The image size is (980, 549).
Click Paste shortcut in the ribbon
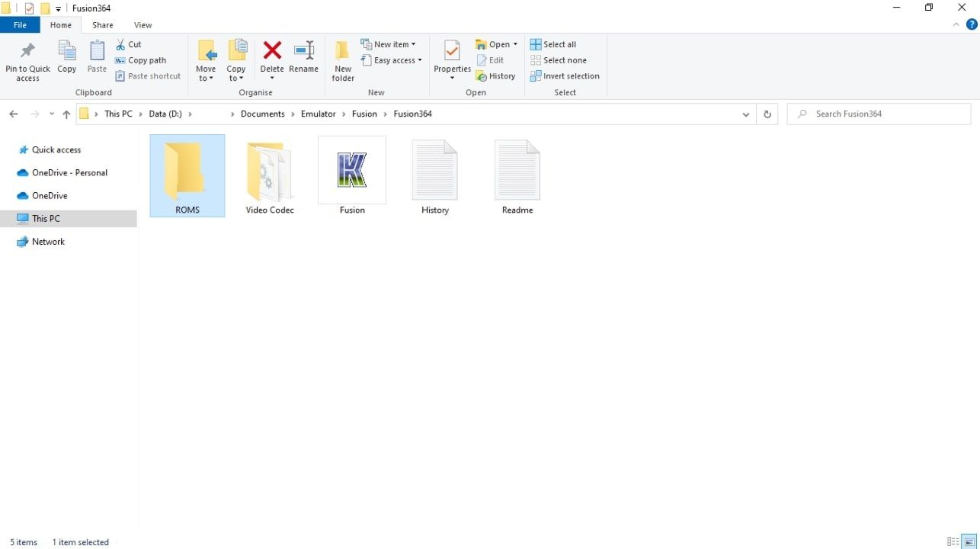[x=149, y=76]
